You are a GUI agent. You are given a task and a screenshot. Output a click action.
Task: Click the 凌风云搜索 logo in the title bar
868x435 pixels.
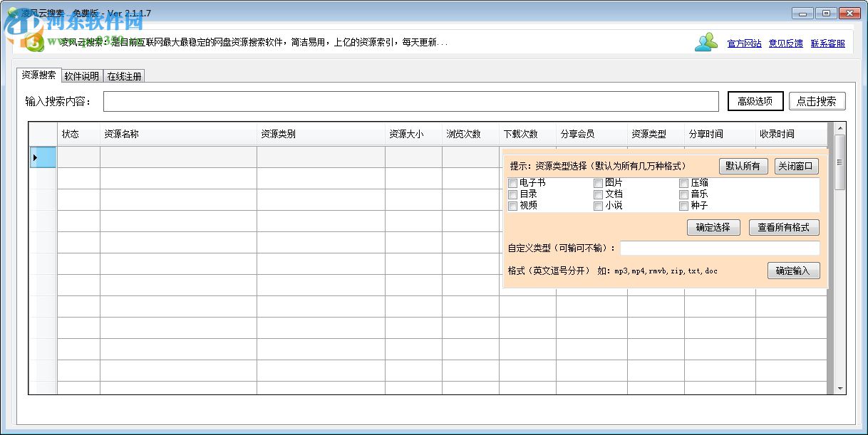coord(11,12)
